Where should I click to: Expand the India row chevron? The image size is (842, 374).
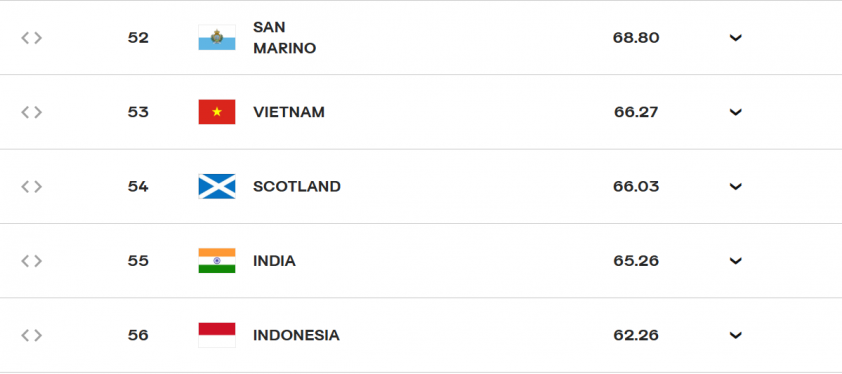click(x=735, y=261)
